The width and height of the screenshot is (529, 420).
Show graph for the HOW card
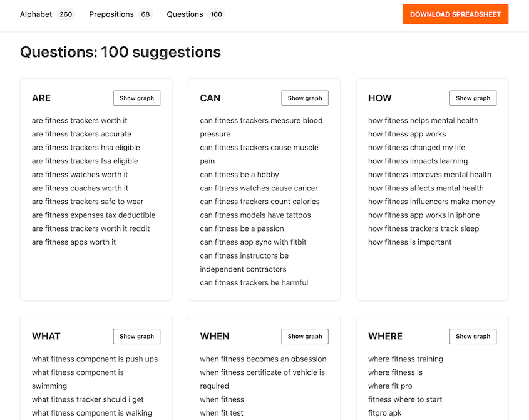[473, 98]
